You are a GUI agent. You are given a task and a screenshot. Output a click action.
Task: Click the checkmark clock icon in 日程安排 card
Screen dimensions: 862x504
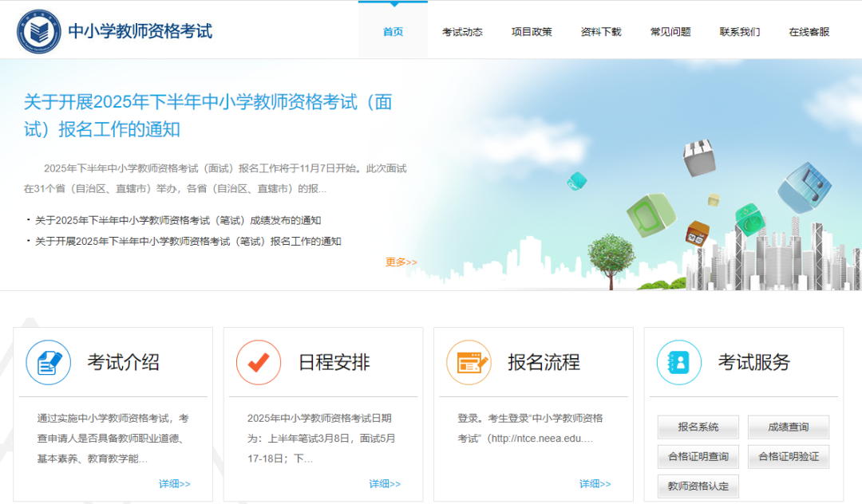point(259,362)
